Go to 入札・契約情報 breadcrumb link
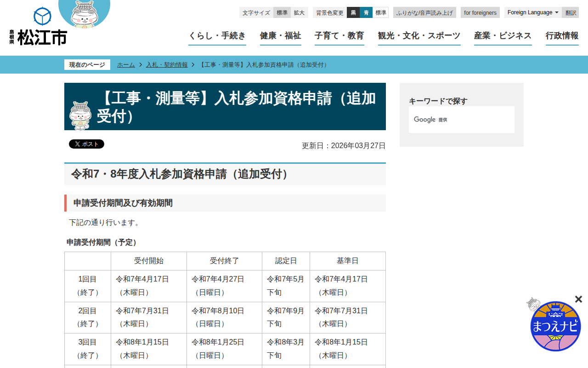 click(167, 65)
